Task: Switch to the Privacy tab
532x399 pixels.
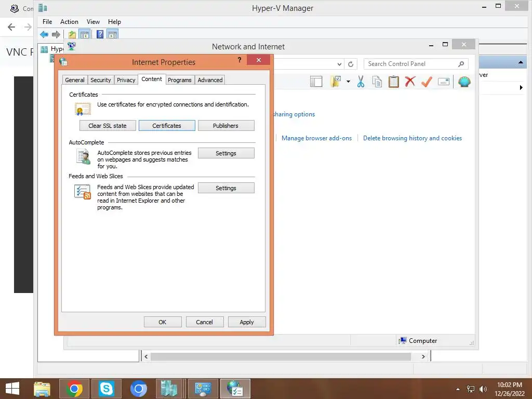Action: (126, 80)
